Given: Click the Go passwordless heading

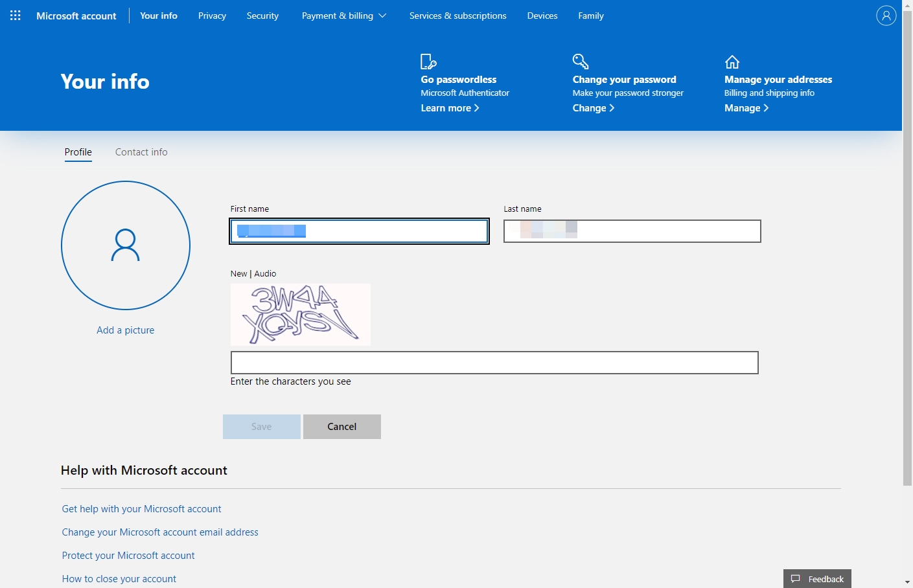Looking at the screenshot, I should [x=459, y=80].
